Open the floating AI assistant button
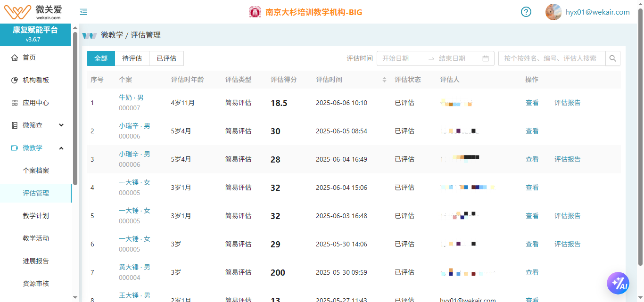 [618, 284]
